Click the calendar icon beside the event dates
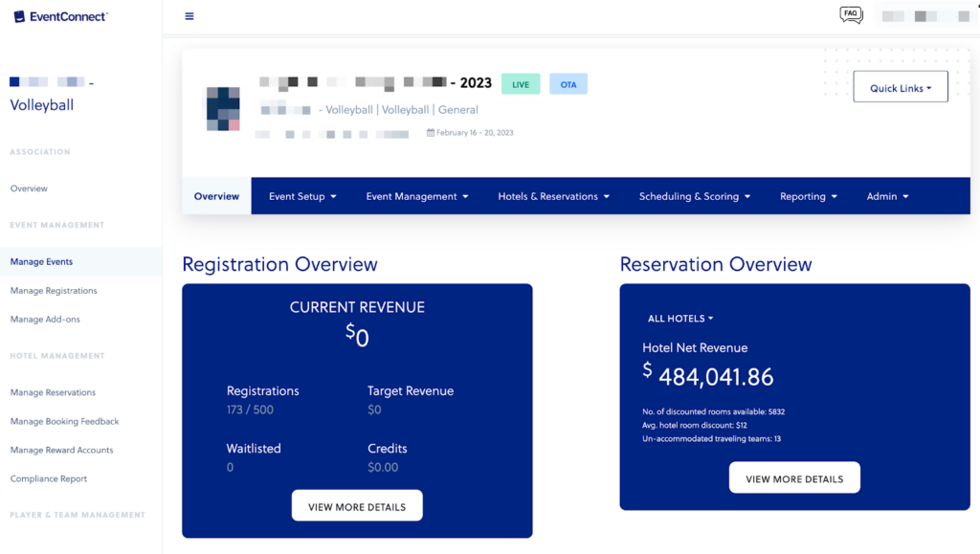Image resolution: width=980 pixels, height=554 pixels. point(431,132)
